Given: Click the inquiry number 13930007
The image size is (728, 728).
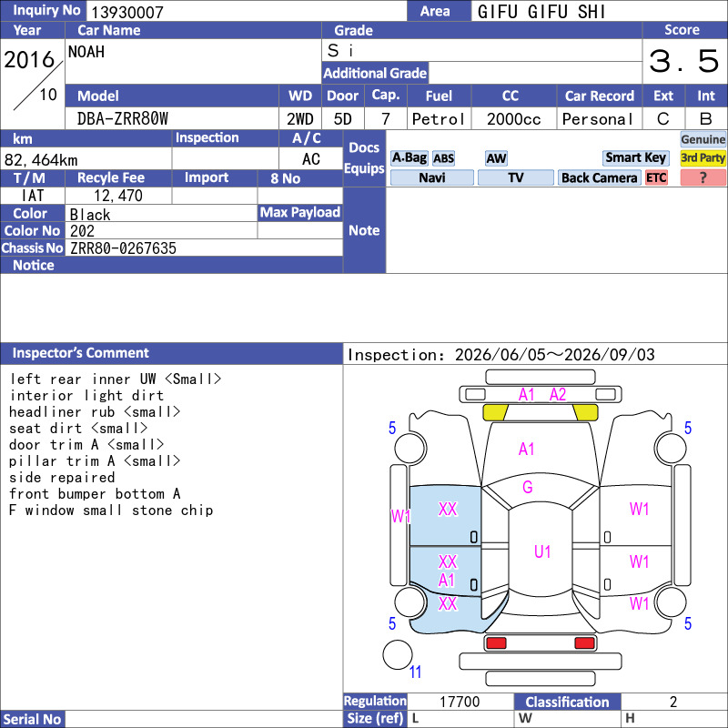Looking at the screenshot, I should point(127,12).
